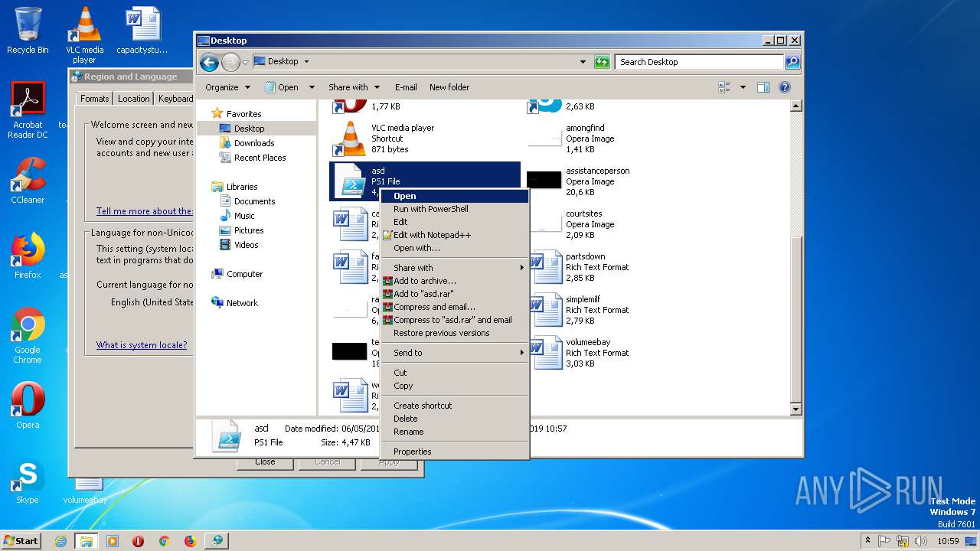
Task: Change view using the views icon
Action: 724,87
